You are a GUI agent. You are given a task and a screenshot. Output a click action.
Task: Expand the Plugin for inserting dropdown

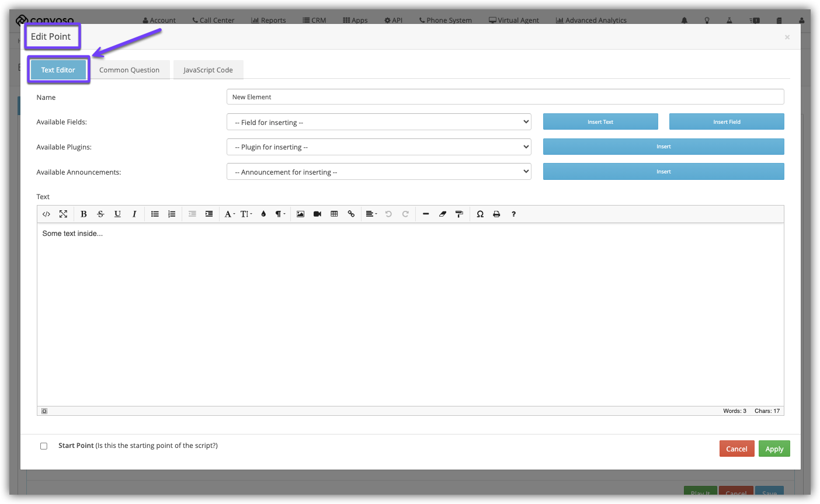click(x=378, y=147)
